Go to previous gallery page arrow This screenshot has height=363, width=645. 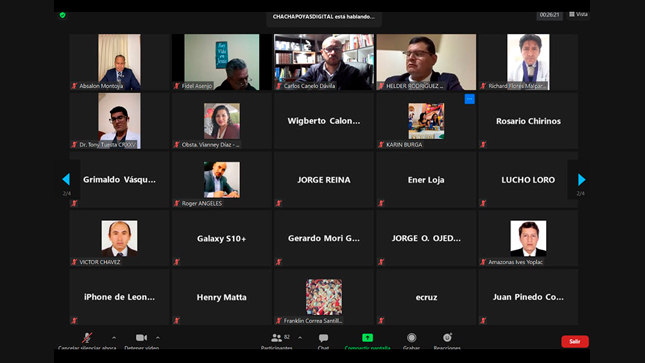pos(66,179)
